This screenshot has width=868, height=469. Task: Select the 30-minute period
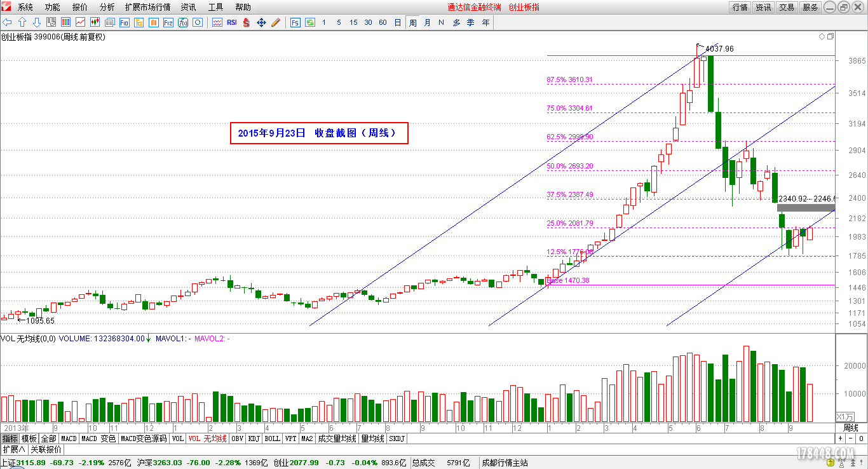[x=368, y=22]
